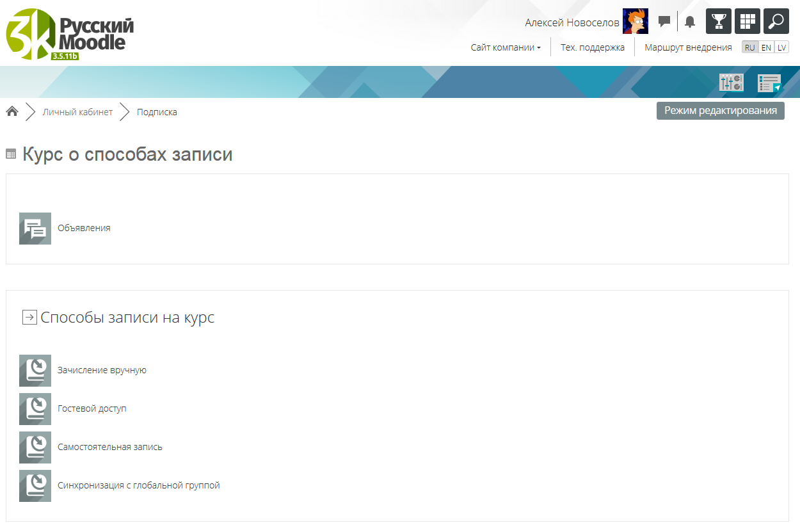
Task: Open the Тех. поддержка menu item
Action: tap(592, 47)
